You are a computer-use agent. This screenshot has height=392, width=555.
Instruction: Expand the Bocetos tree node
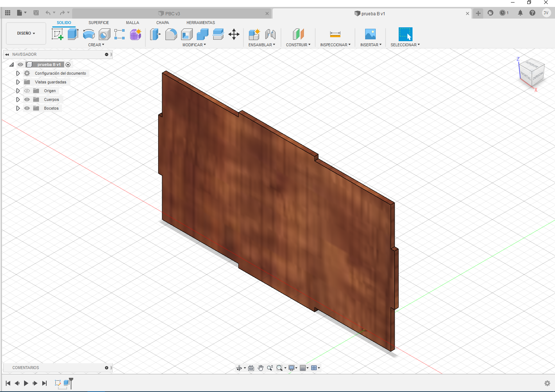click(18, 108)
